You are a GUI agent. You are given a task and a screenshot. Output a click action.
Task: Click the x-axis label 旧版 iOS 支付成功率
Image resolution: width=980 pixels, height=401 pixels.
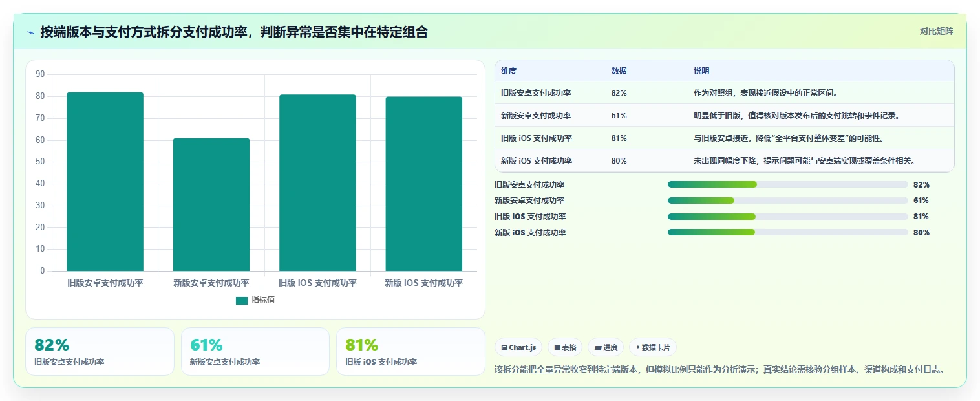(x=317, y=283)
